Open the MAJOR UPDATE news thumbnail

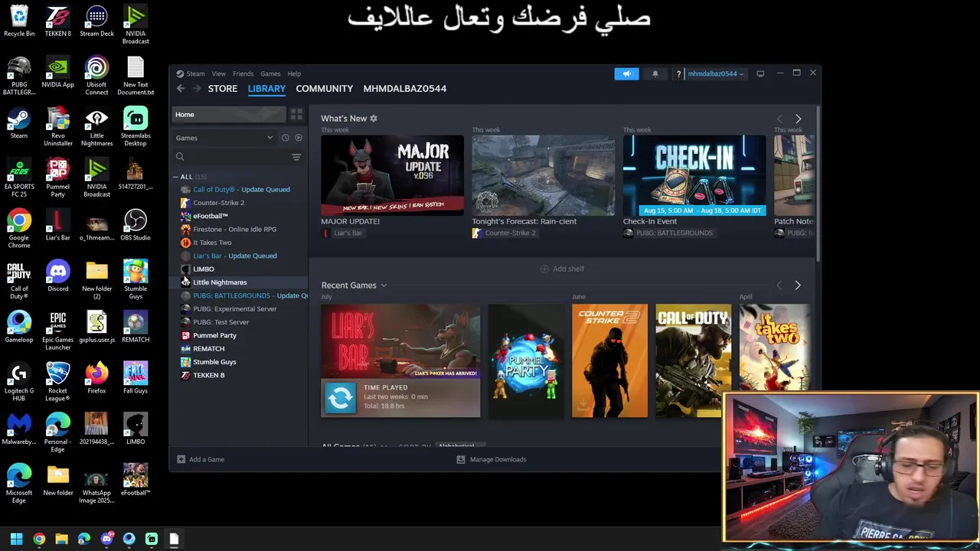coord(392,175)
